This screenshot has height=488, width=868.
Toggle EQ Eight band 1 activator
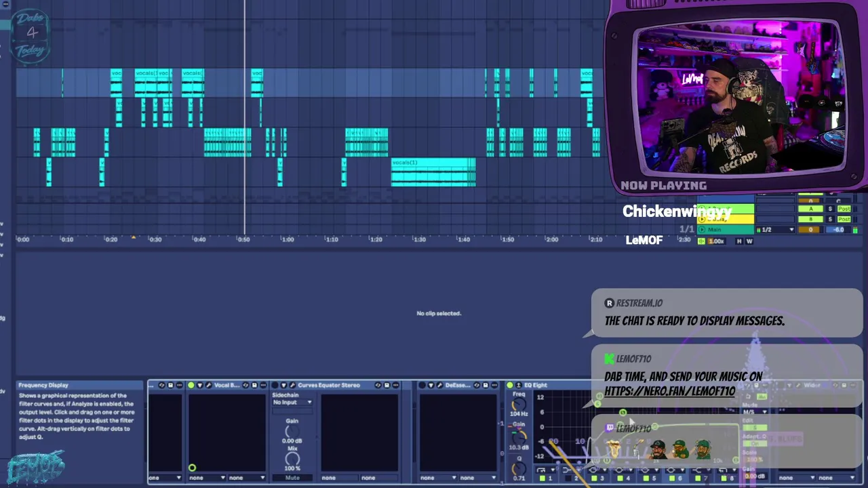point(542,479)
